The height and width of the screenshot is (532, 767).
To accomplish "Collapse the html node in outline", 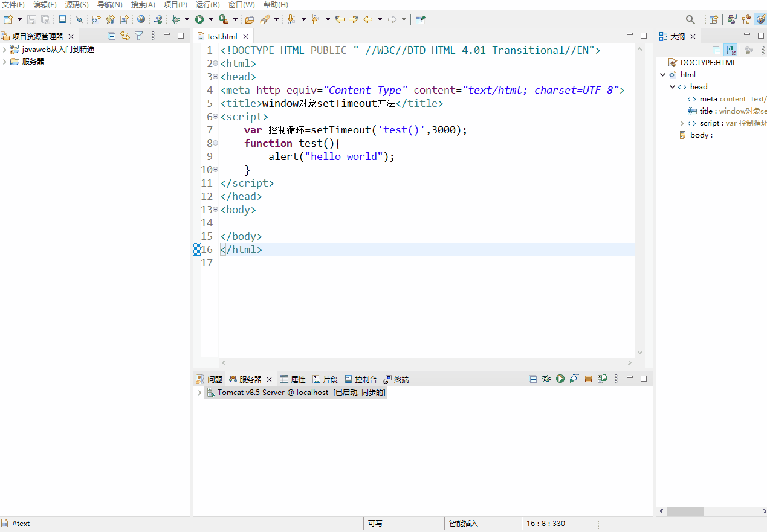I will point(663,75).
